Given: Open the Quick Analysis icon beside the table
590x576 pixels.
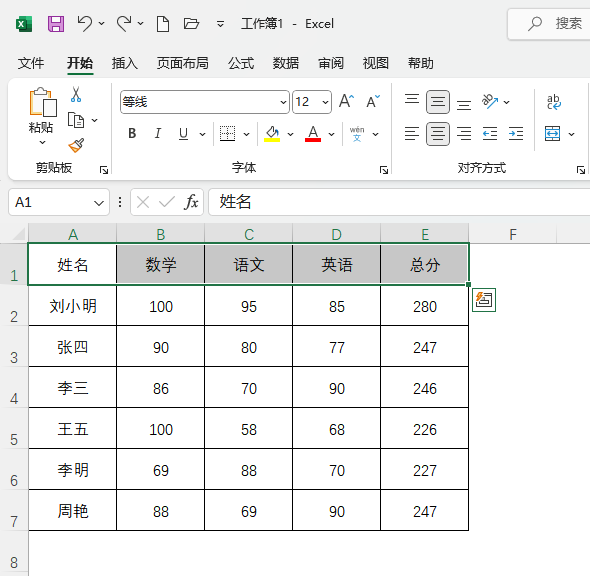Looking at the screenshot, I should (x=484, y=300).
